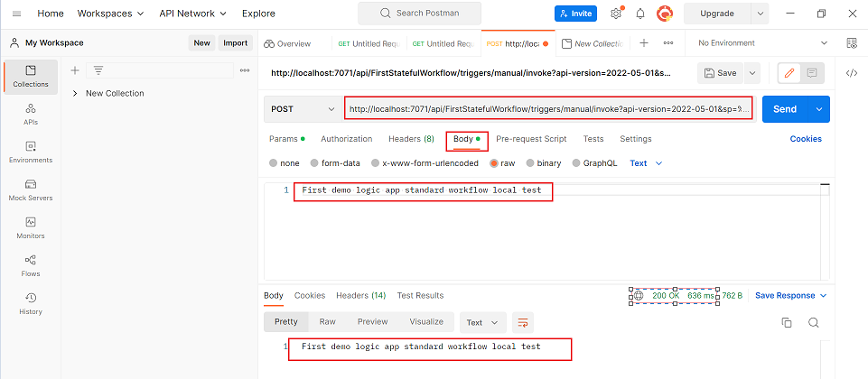Switch to the Pre-request Script tab
The image size is (868, 379).
point(531,139)
